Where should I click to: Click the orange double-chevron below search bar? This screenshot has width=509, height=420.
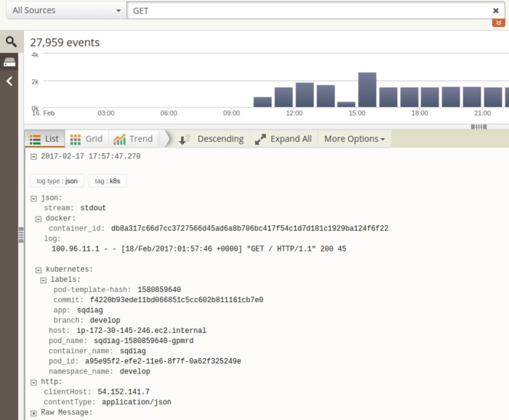pos(498,23)
